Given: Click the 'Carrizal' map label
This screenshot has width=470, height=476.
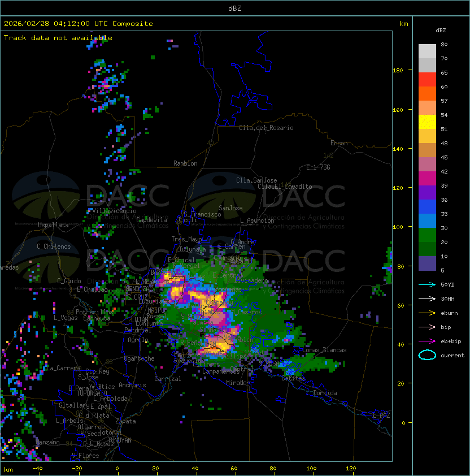Looking at the screenshot, I should [167, 379].
